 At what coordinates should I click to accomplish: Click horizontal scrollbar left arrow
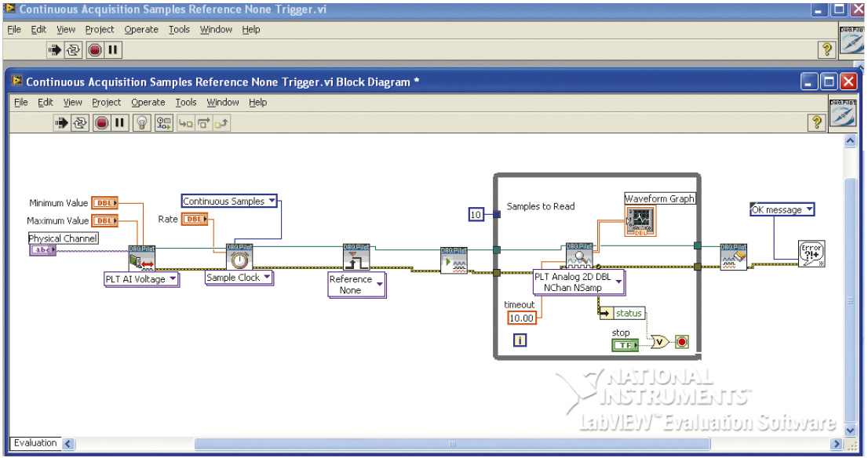(x=68, y=444)
